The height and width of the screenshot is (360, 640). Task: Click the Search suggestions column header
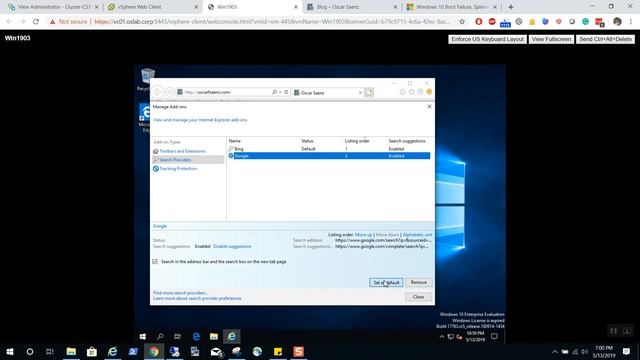tap(407, 141)
